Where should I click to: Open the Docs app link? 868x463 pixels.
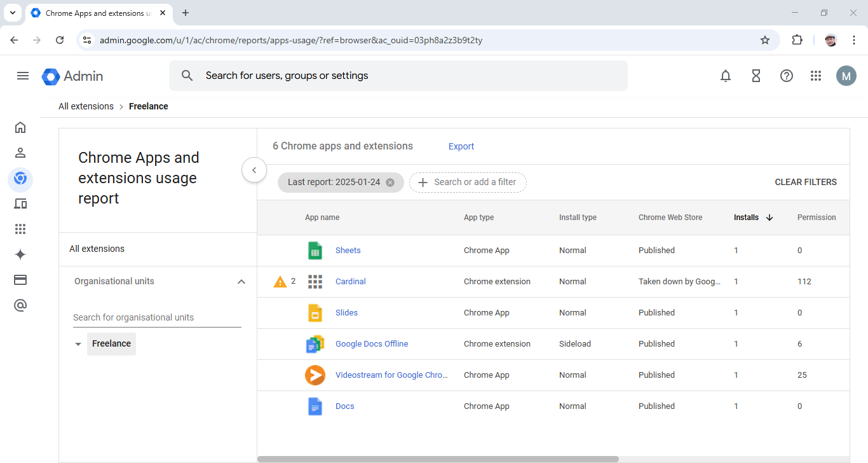click(x=345, y=406)
